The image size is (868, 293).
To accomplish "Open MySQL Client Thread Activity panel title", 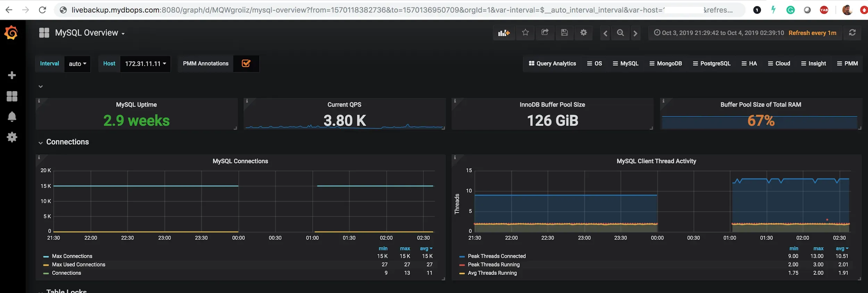I will point(656,161).
